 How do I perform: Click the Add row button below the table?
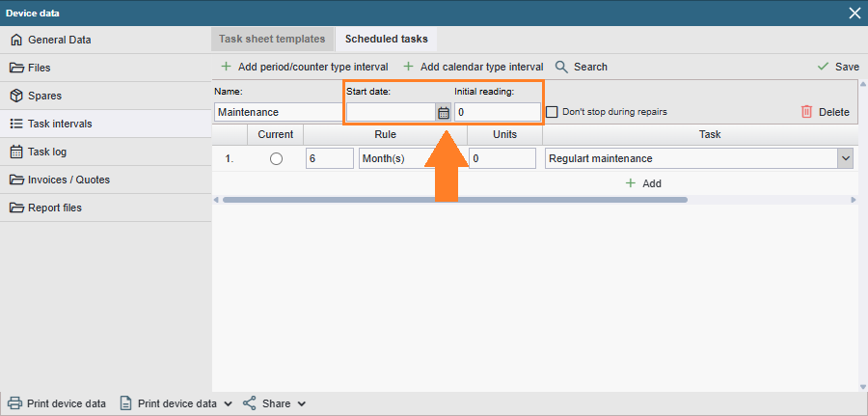[643, 183]
